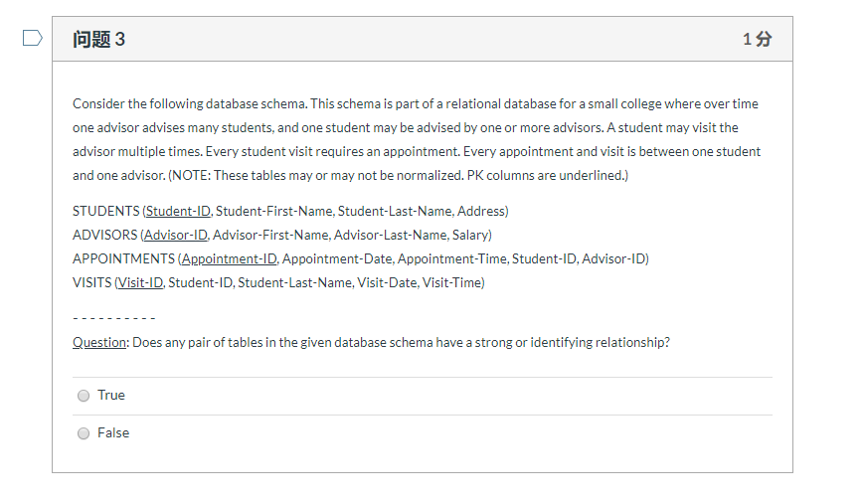Viewport: 863px width, 504px height.
Task: Click the STUDENTS table name
Action: click(x=105, y=212)
